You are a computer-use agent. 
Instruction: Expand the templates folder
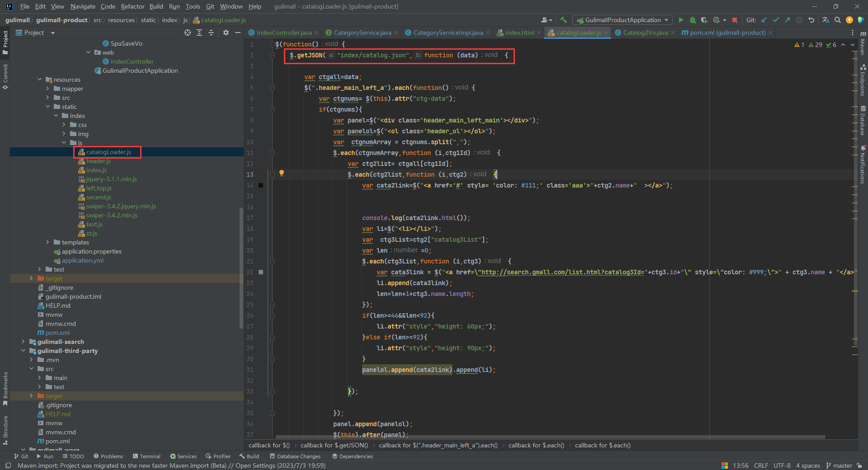47,242
